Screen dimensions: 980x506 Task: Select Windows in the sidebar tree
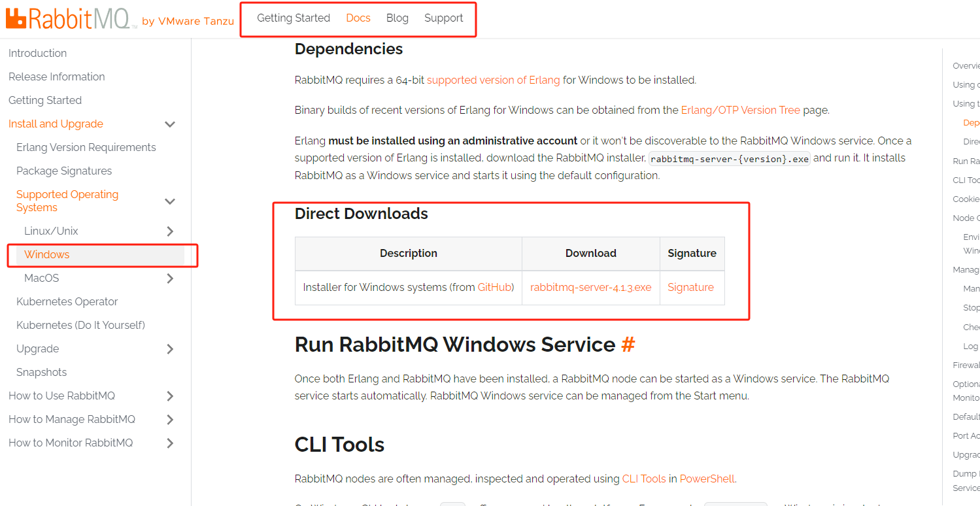tap(46, 255)
